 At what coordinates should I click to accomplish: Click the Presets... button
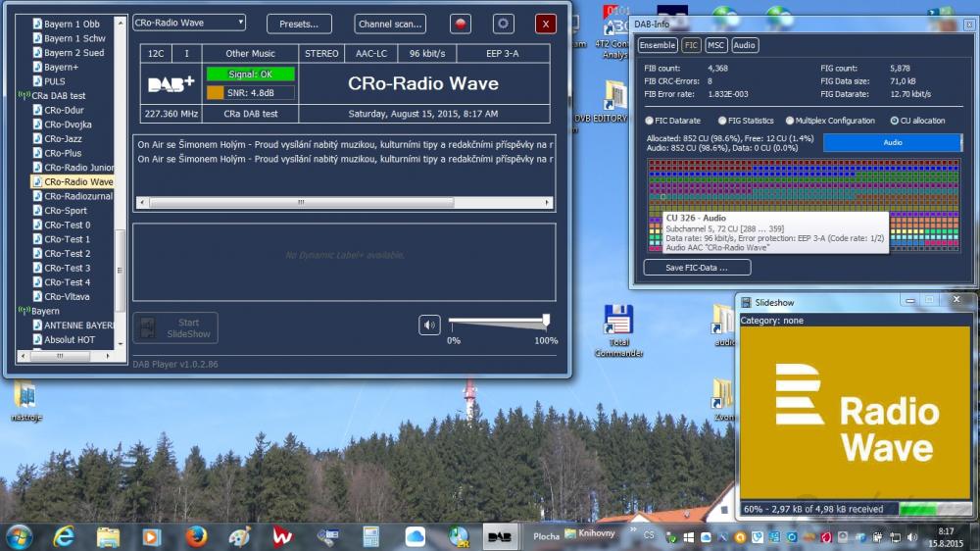(x=299, y=24)
